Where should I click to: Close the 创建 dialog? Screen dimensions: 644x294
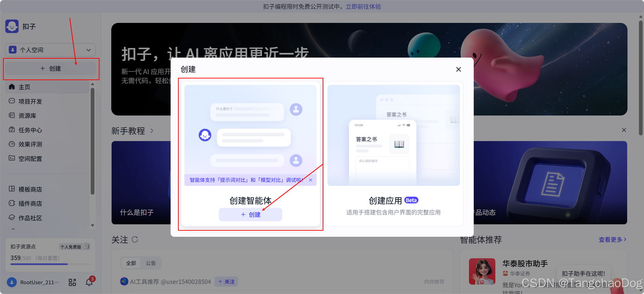(459, 69)
